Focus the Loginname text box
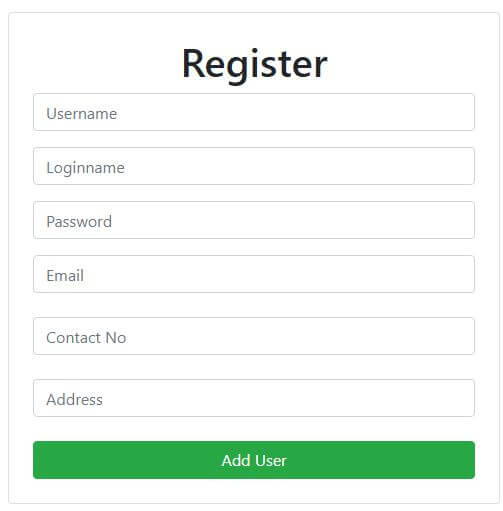This screenshot has height=511, width=503. click(254, 166)
